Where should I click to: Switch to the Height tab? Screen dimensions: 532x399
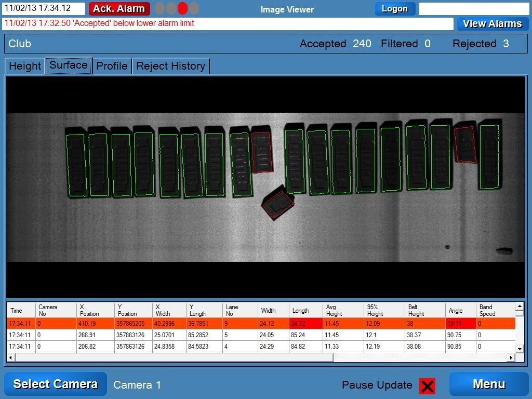tap(24, 66)
